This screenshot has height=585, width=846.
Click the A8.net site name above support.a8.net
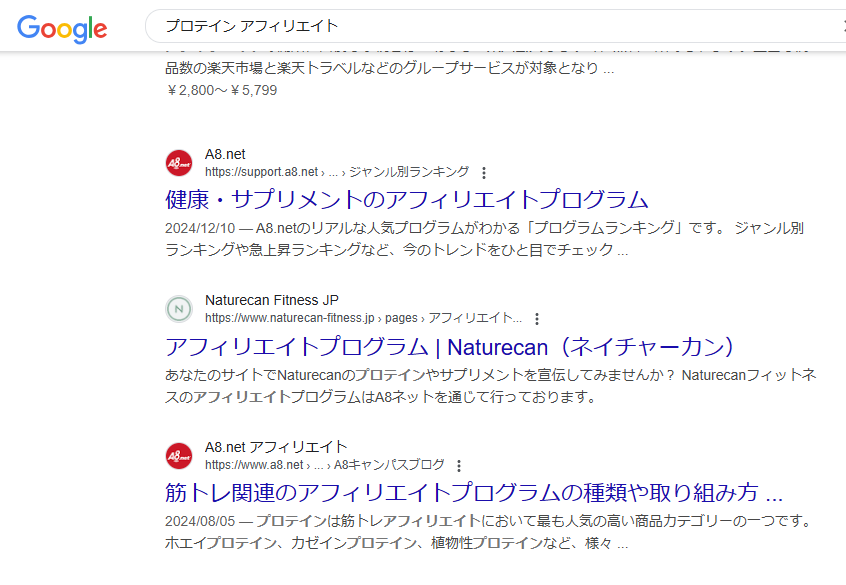225,154
